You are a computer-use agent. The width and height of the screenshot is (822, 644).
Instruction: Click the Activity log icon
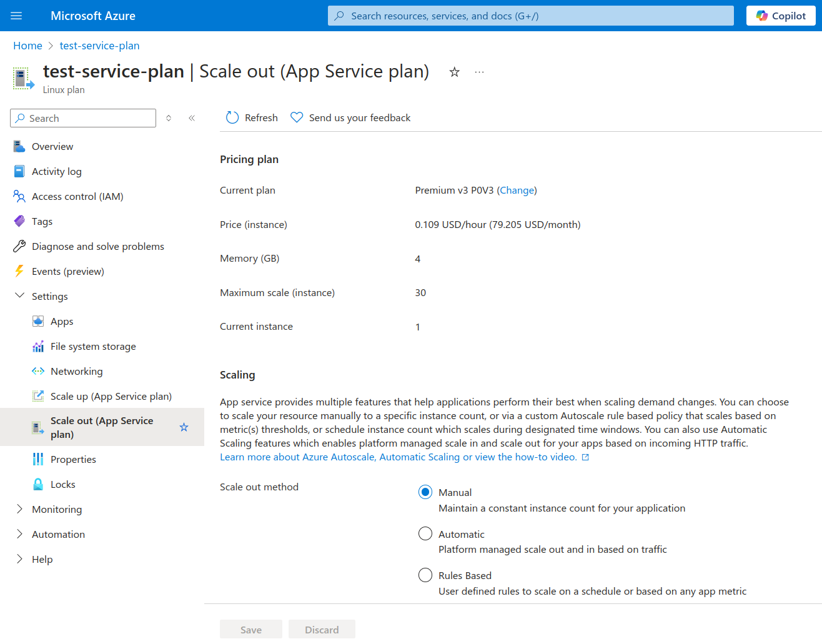coord(19,171)
